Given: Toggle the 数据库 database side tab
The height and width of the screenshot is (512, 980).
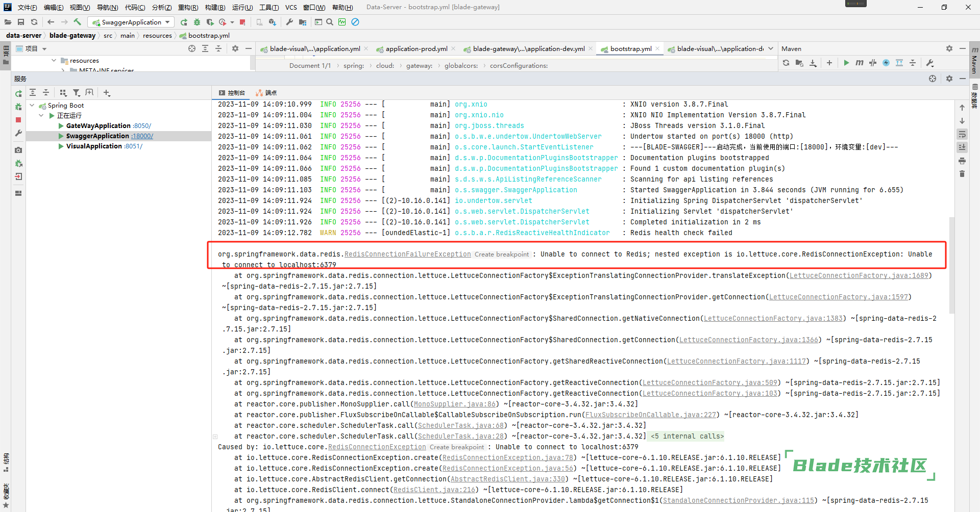Looking at the screenshot, I should click(x=974, y=96).
